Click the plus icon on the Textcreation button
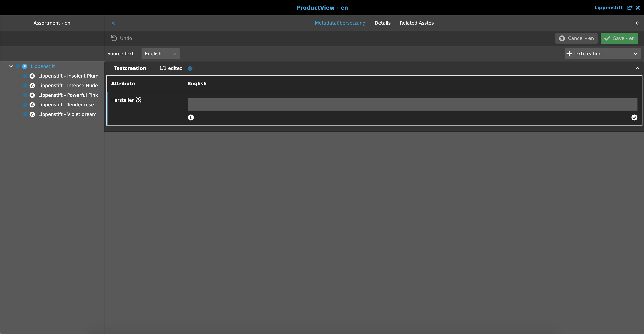644x334 pixels. click(569, 54)
